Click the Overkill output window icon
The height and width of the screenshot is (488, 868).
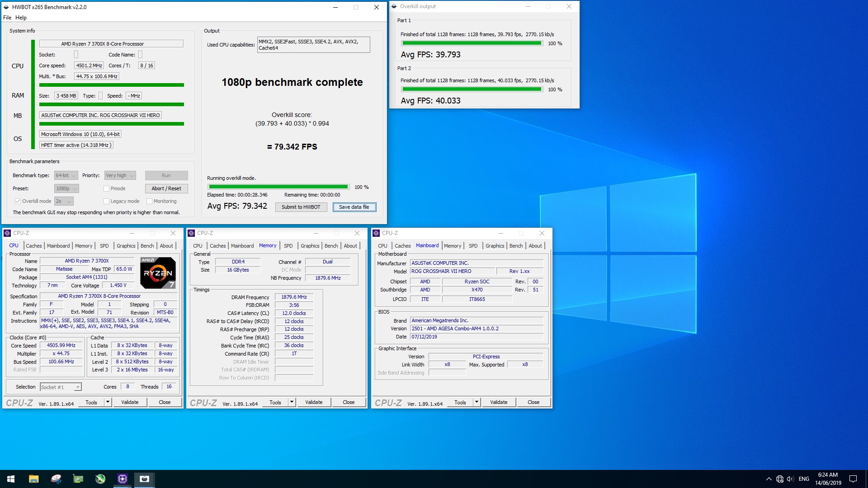click(394, 6)
